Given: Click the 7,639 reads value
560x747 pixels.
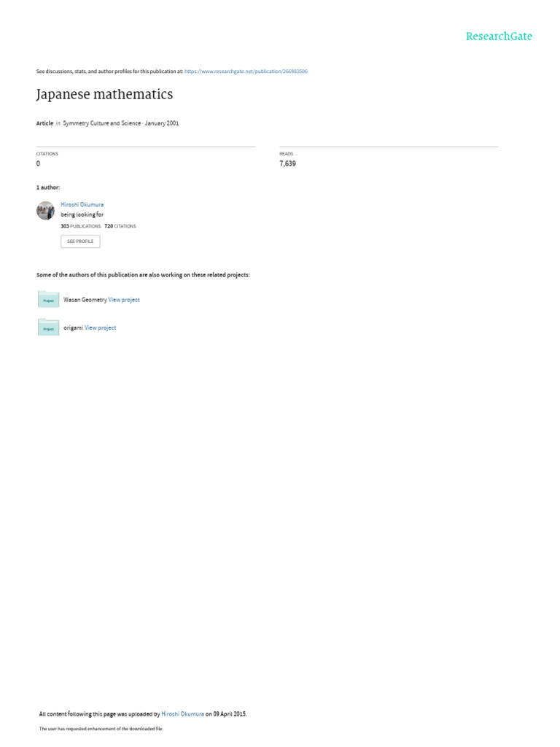Looking at the screenshot, I should [287, 163].
